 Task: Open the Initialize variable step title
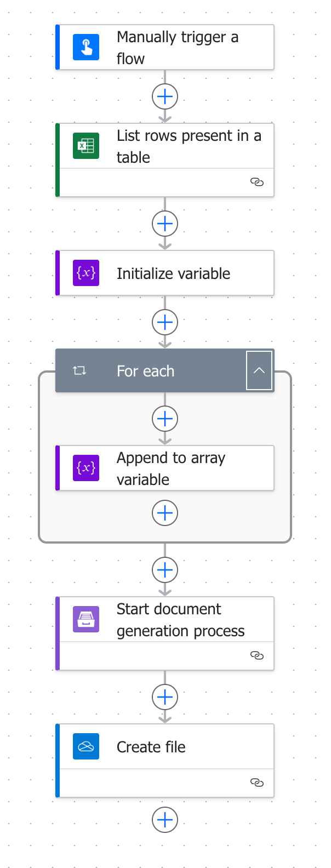[173, 273]
